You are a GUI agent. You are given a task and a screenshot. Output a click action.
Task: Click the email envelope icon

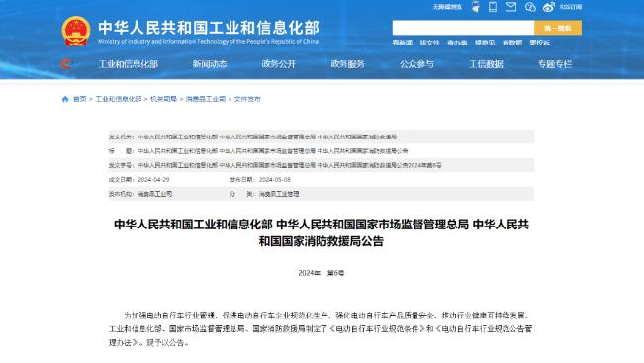(x=510, y=7)
